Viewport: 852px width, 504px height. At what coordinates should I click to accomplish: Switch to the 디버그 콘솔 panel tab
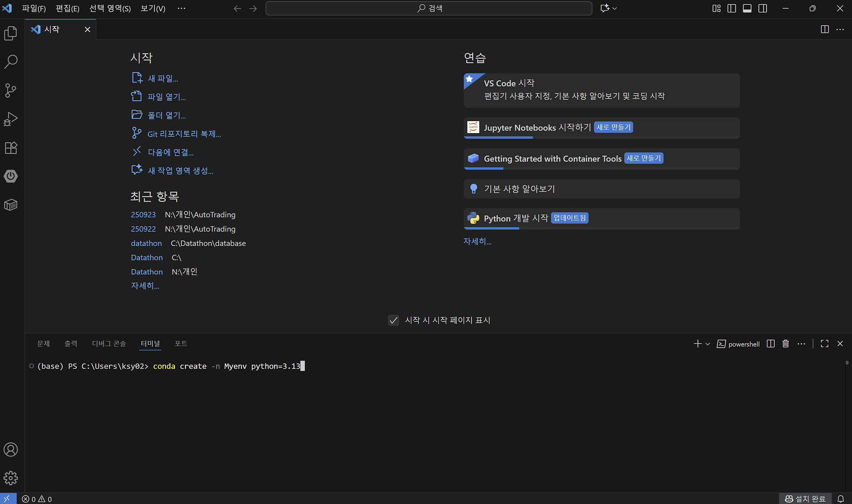point(109,343)
